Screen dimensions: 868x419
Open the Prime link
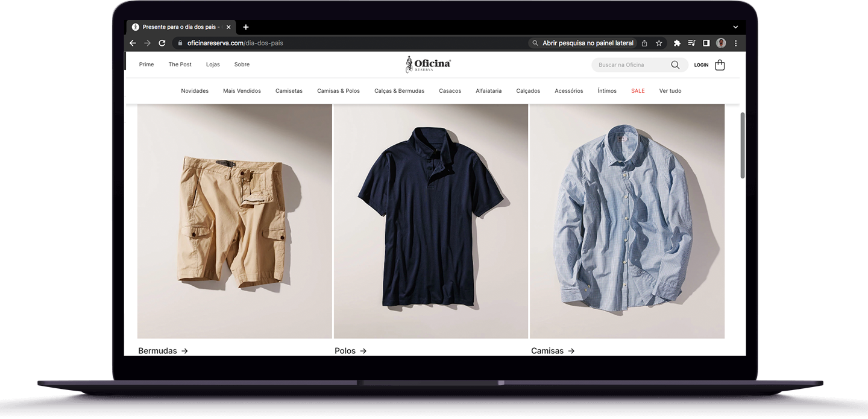point(146,65)
